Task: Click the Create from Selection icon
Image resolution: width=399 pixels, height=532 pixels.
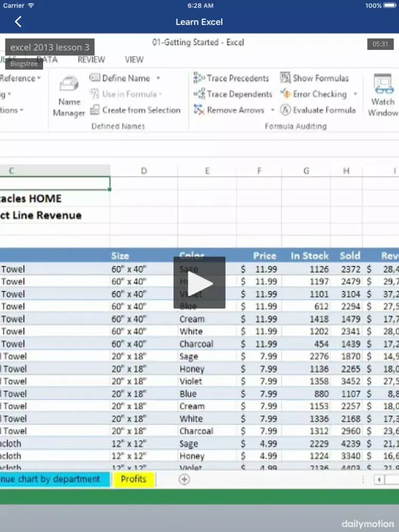Action: pyautogui.click(x=95, y=110)
